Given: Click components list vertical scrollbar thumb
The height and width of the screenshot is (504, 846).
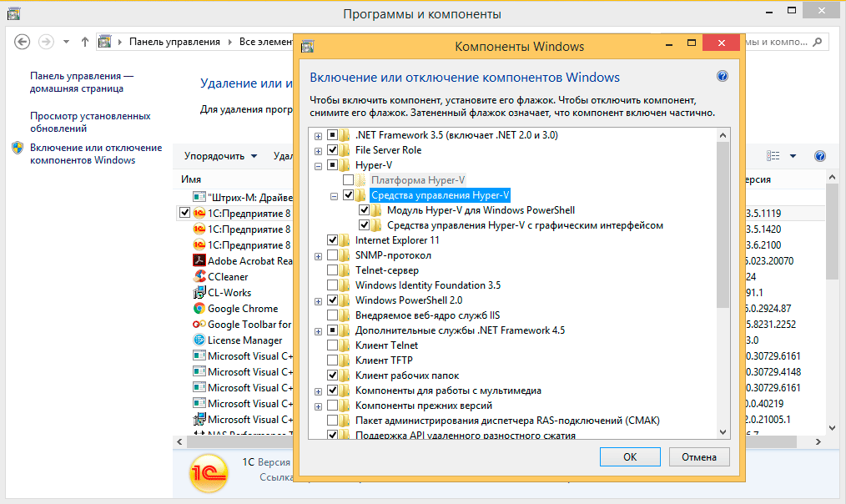Looking at the screenshot, I should click(x=723, y=225).
